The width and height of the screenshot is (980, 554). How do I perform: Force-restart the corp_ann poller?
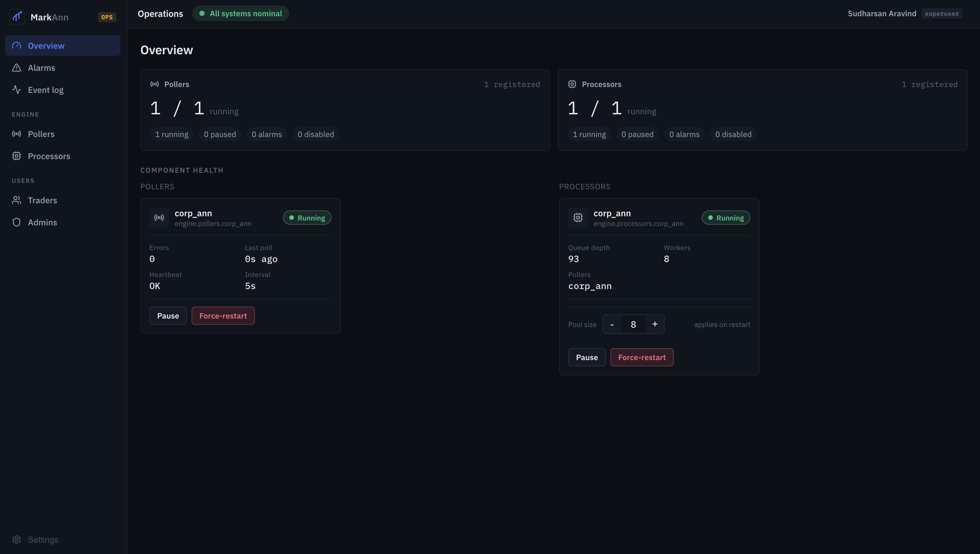click(223, 316)
